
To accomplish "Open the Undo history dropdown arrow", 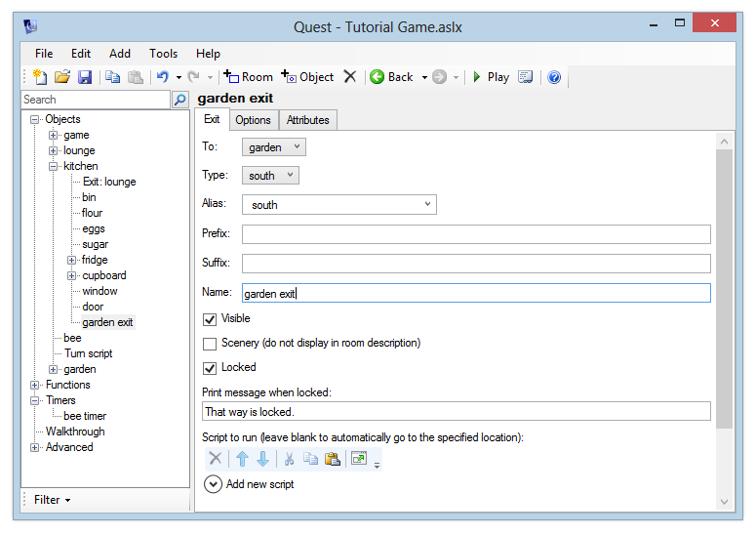I will tap(179, 77).
